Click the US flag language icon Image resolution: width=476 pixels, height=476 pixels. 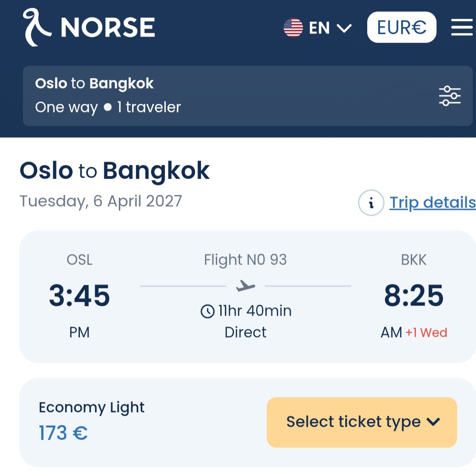point(293,28)
